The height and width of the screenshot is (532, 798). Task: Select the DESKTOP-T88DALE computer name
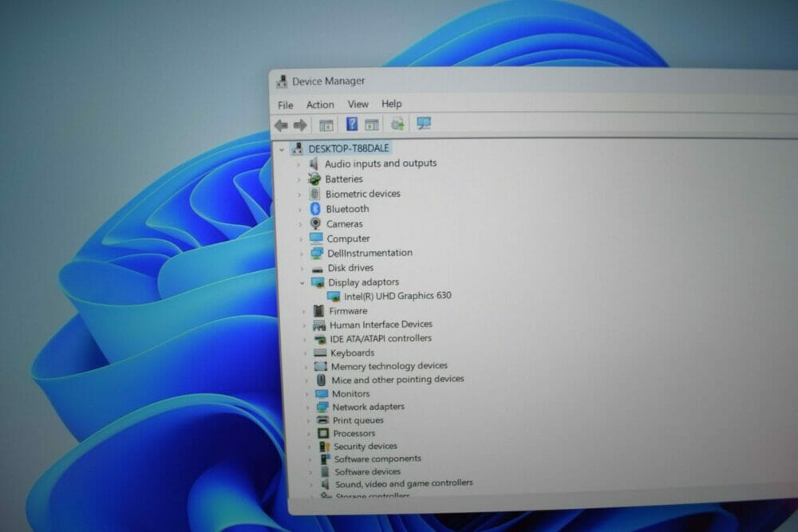[x=349, y=148]
